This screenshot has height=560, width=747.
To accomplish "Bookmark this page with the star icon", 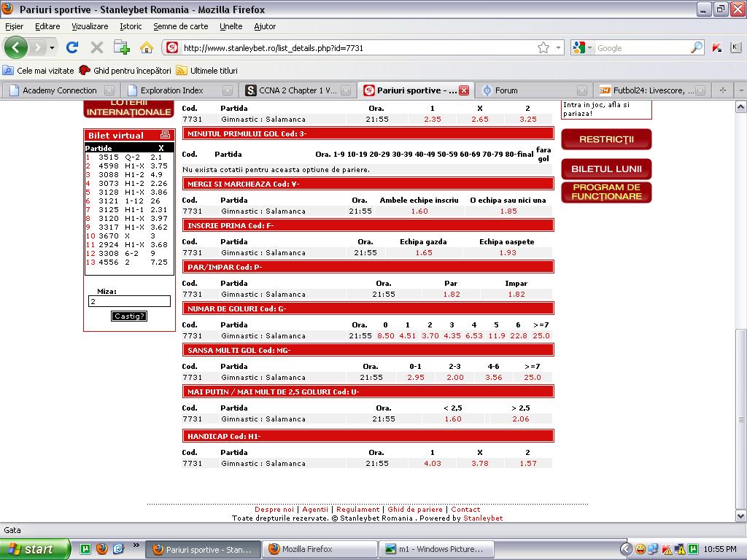I will [543, 47].
